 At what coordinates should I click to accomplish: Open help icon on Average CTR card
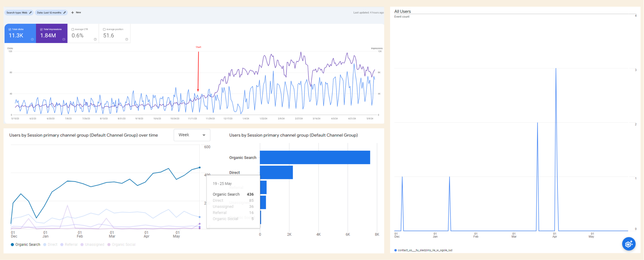pyautogui.click(x=95, y=39)
